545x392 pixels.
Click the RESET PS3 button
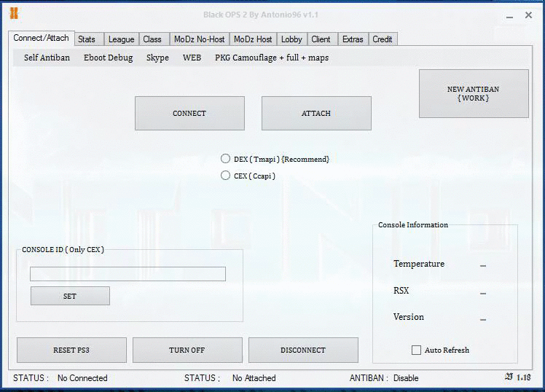pos(71,350)
